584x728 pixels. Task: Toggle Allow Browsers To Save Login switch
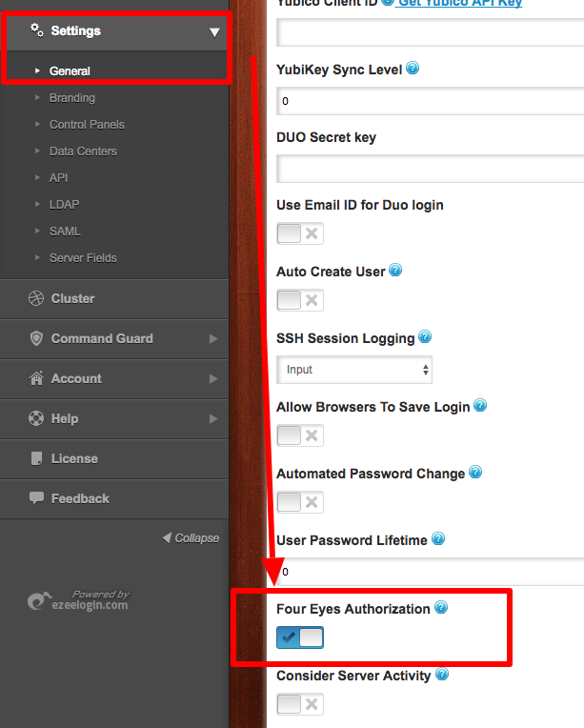tap(300, 435)
